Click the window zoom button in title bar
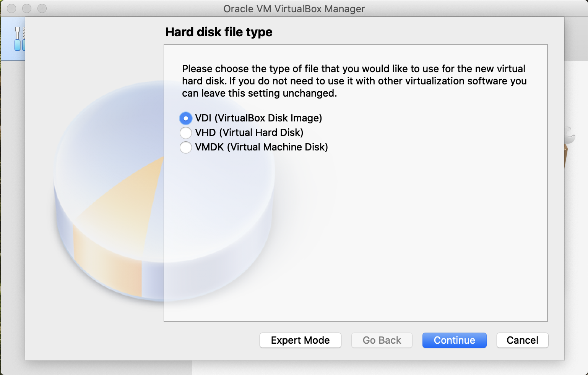 click(x=42, y=8)
